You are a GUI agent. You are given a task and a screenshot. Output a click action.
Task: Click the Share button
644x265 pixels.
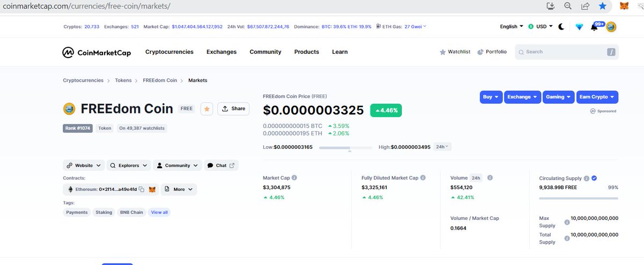[233, 109]
